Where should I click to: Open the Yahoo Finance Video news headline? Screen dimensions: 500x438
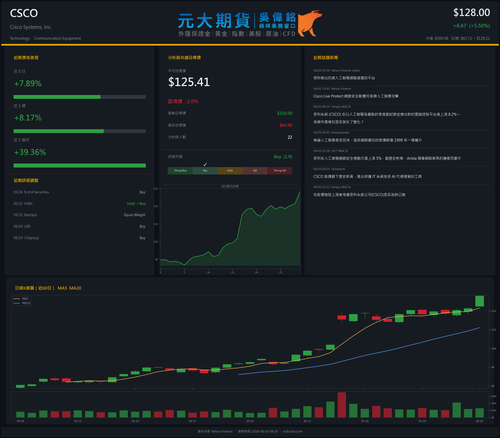(344, 78)
